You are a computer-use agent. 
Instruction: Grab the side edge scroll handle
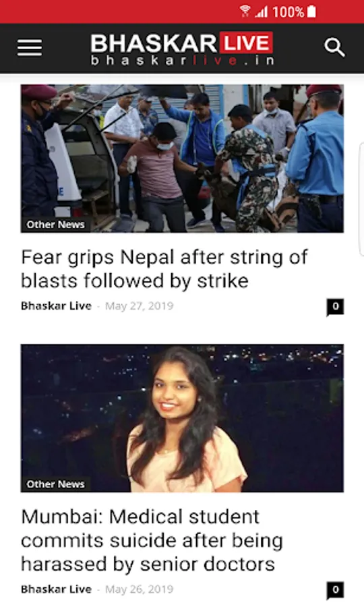click(362, 200)
